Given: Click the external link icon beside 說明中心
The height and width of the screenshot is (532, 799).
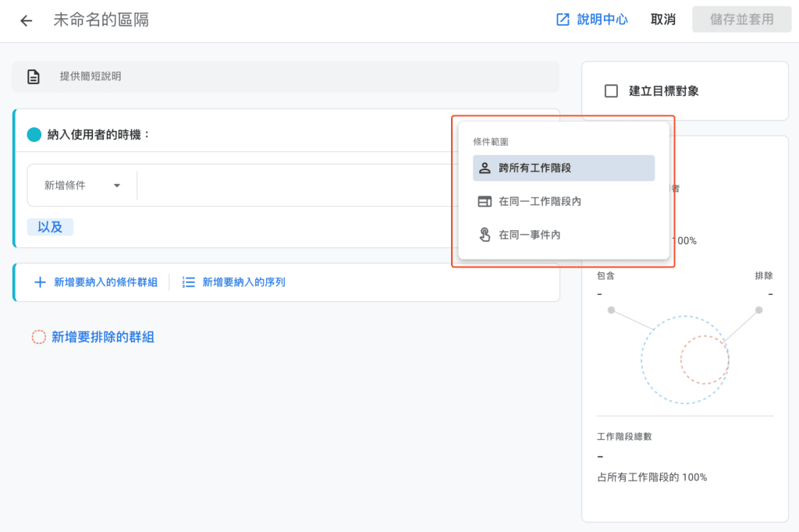Looking at the screenshot, I should (563, 20).
